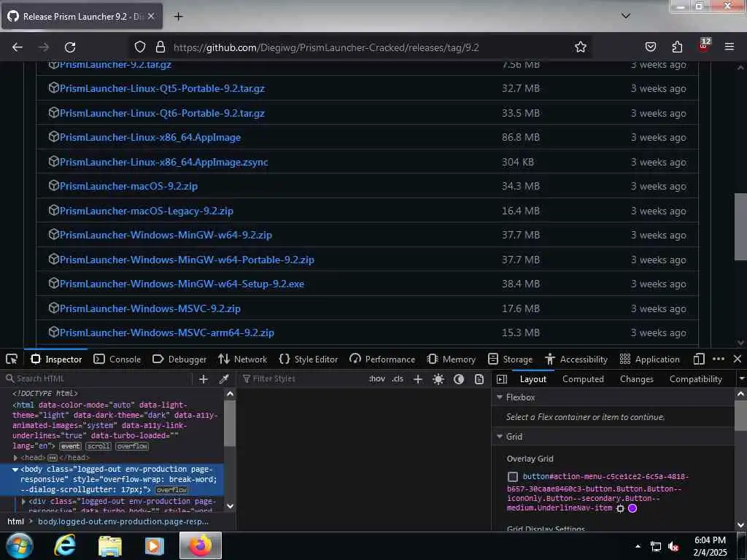Switch to the Console tab
747x560 pixels.
(117, 359)
